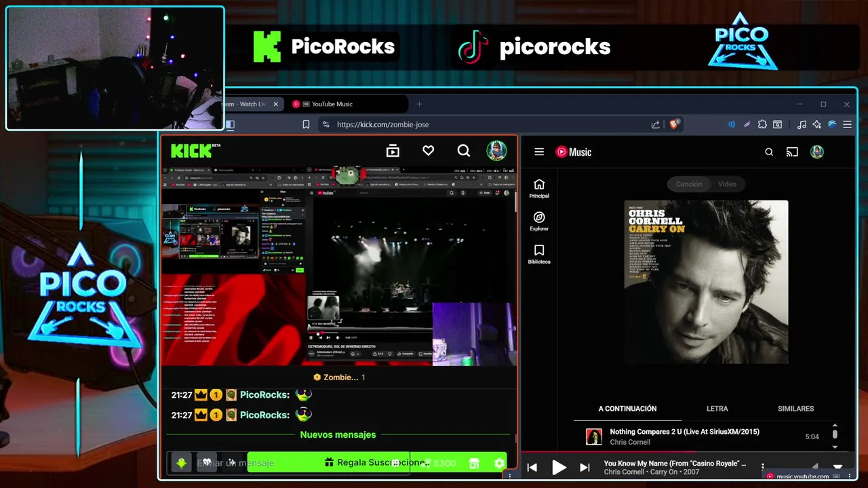Click the first PicoRocks username in chat
Screen dimensions: 868x488
click(264, 394)
